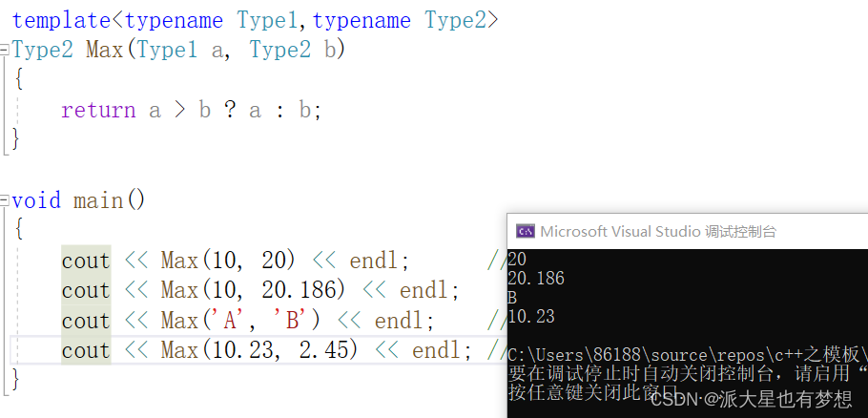Collapse the Max function outline marker
Viewport: 868px width, 418px height.
click(4, 51)
